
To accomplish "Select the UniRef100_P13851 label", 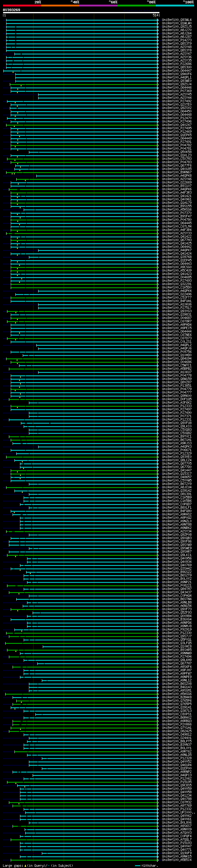I will [177, 386].
